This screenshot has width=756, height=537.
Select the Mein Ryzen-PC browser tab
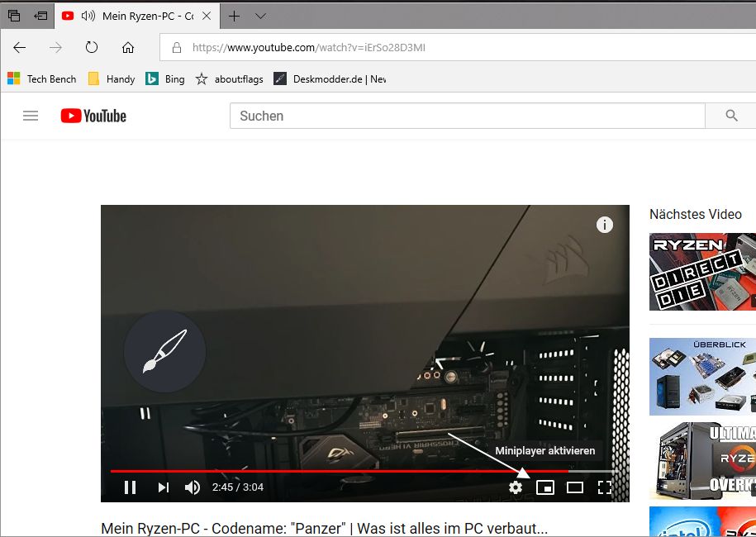pos(137,16)
